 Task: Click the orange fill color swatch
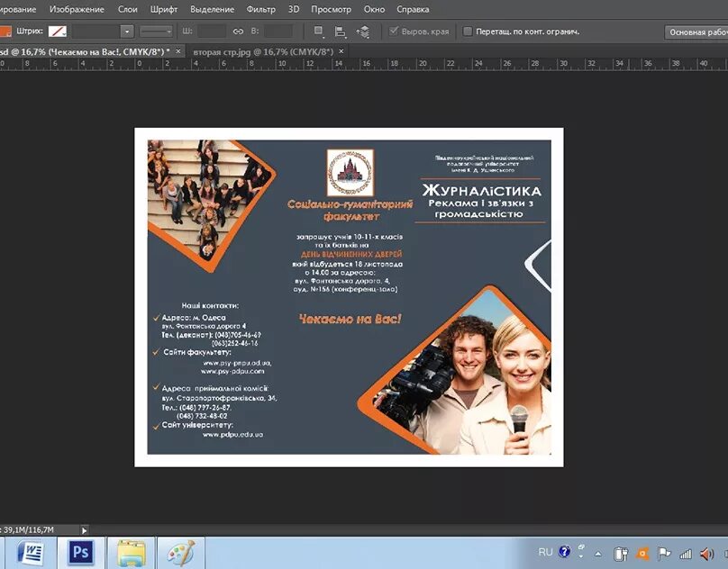[x=5, y=32]
